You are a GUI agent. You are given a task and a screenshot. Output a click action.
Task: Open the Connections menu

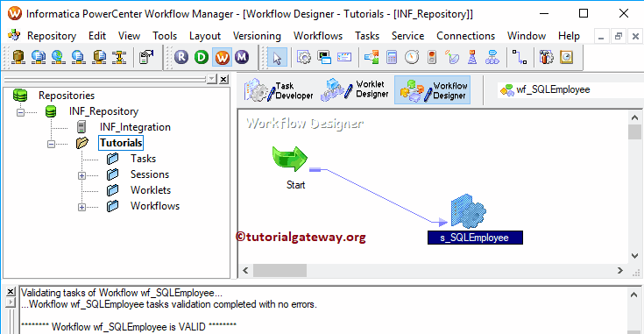pyautogui.click(x=466, y=36)
